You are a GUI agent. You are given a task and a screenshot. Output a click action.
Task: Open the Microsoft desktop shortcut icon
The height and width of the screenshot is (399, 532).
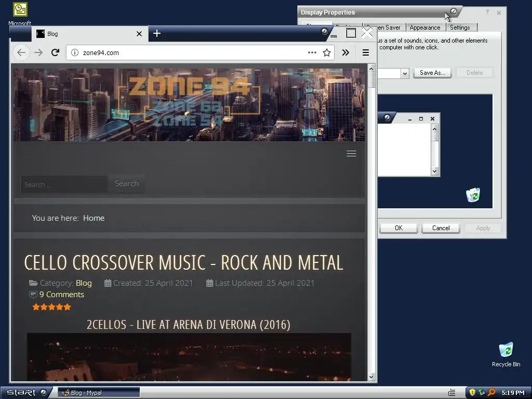click(20, 14)
